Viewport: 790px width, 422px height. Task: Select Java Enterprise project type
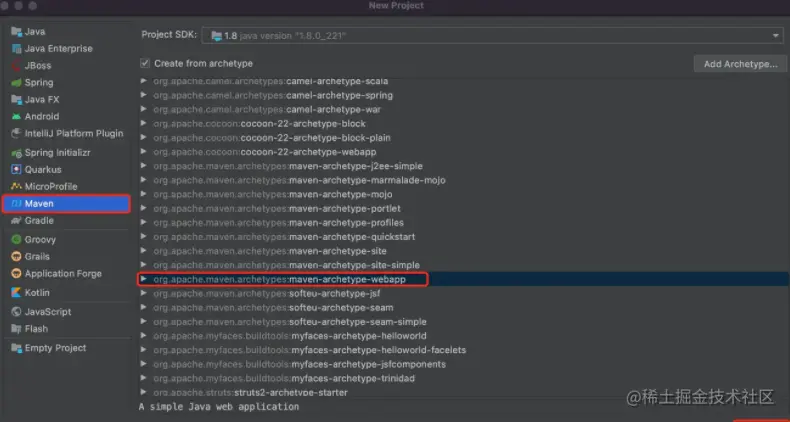(x=66, y=49)
